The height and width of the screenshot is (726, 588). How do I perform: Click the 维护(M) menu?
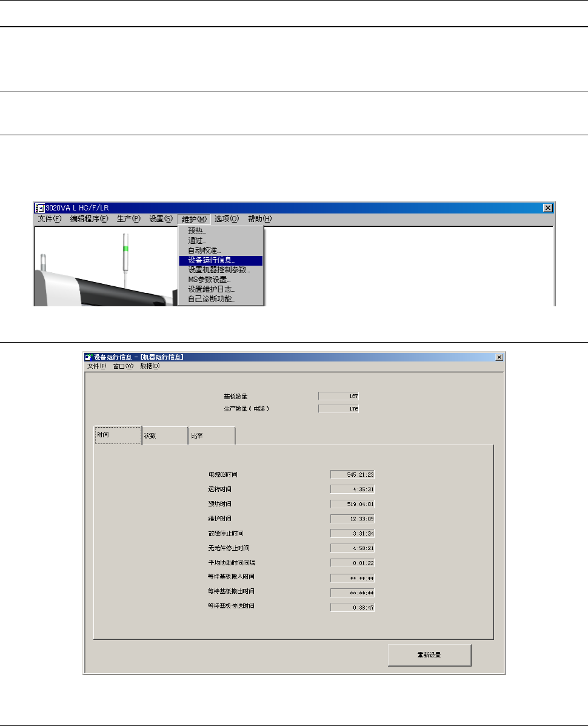click(x=194, y=219)
